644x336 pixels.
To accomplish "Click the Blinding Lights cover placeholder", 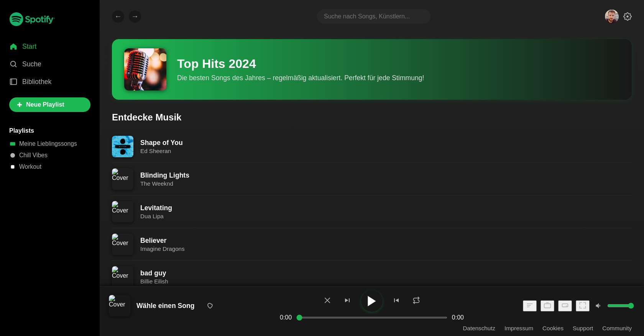I will point(123,179).
